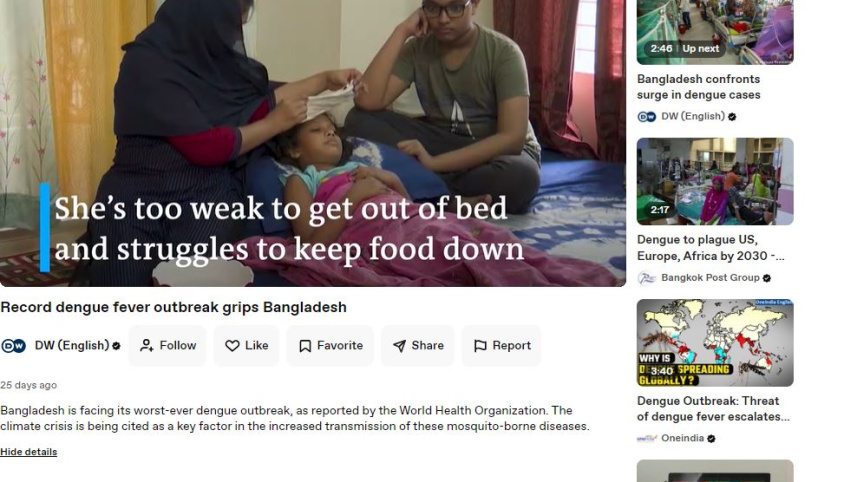The image size is (857, 482).
Task: Play the 3:40 world map dengue thumbnail
Action: [x=715, y=343]
